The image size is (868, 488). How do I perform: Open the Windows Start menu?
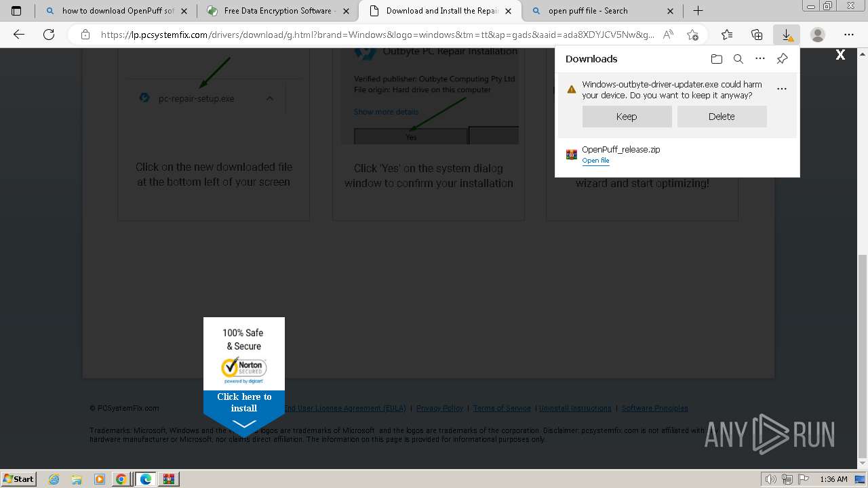(19, 479)
